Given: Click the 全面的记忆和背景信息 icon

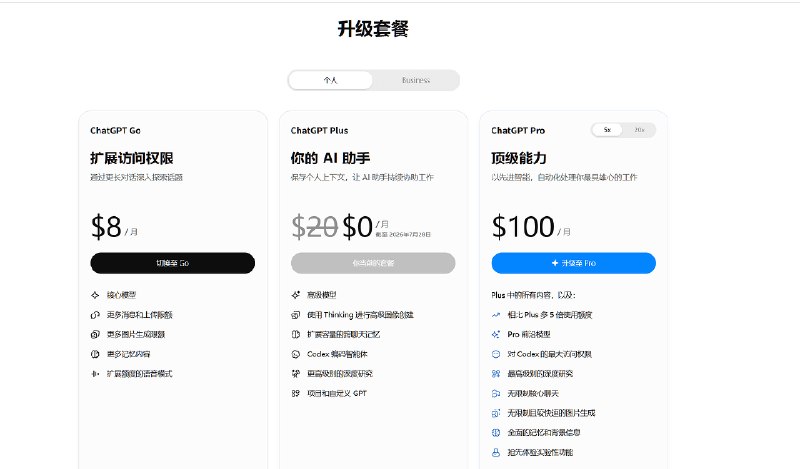Looking at the screenshot, I should pyautogui.click(x=496, y=433).
